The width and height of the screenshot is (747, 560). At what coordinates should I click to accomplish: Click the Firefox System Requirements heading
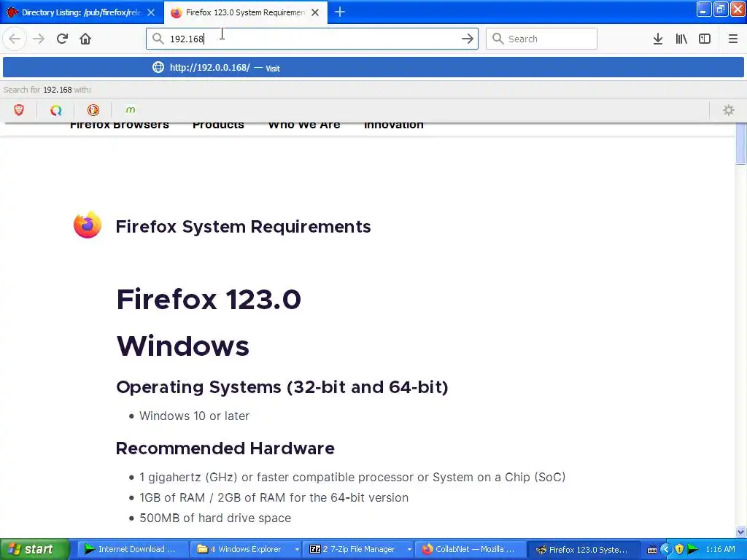243,227
